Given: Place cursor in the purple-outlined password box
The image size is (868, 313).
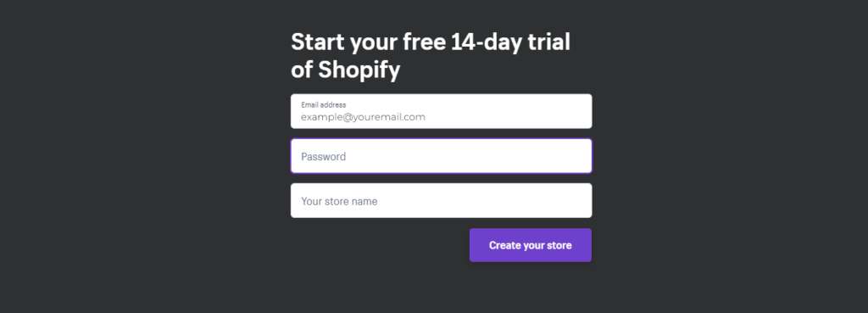Looking at the screenshot, I should click(441, 156).
